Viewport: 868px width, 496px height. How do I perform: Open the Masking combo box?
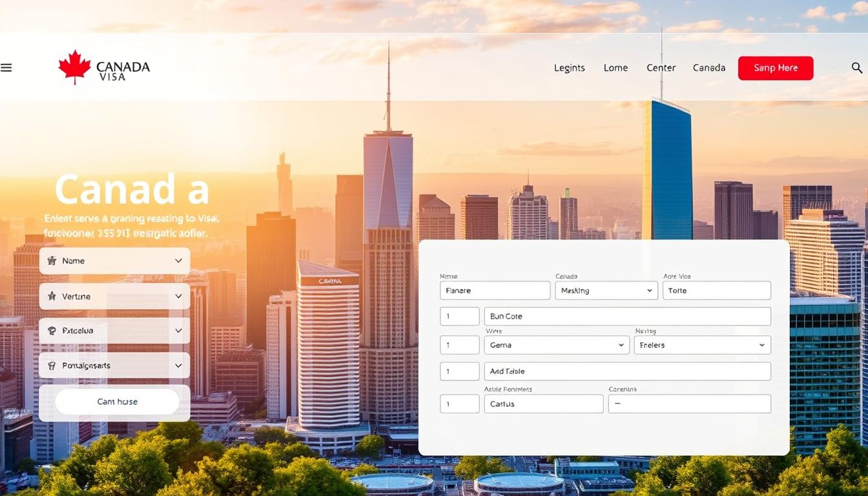606,291
